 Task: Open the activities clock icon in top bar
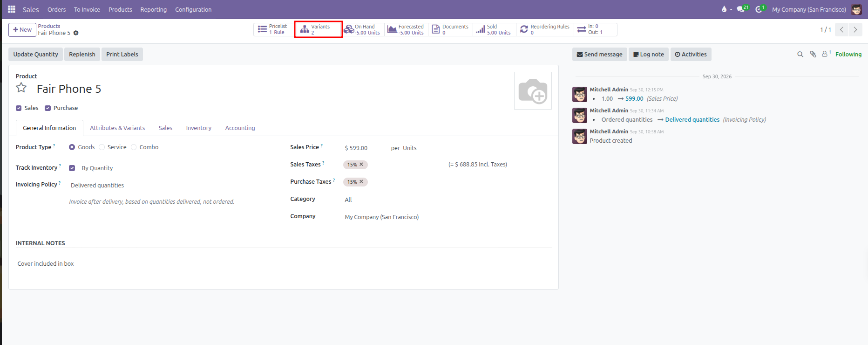760,9
